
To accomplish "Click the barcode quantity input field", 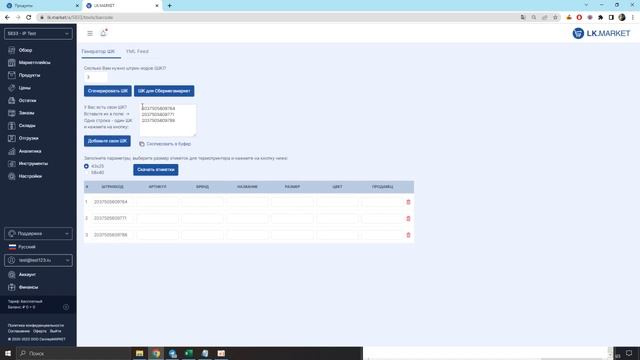I will point(96,77).
